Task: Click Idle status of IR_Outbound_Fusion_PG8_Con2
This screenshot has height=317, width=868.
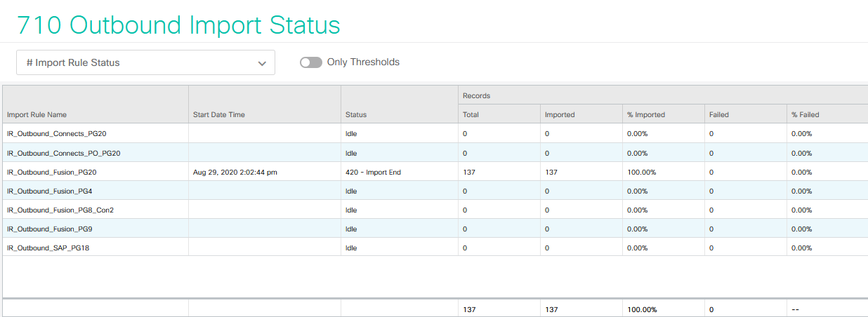Action: [x=351, y=210]
